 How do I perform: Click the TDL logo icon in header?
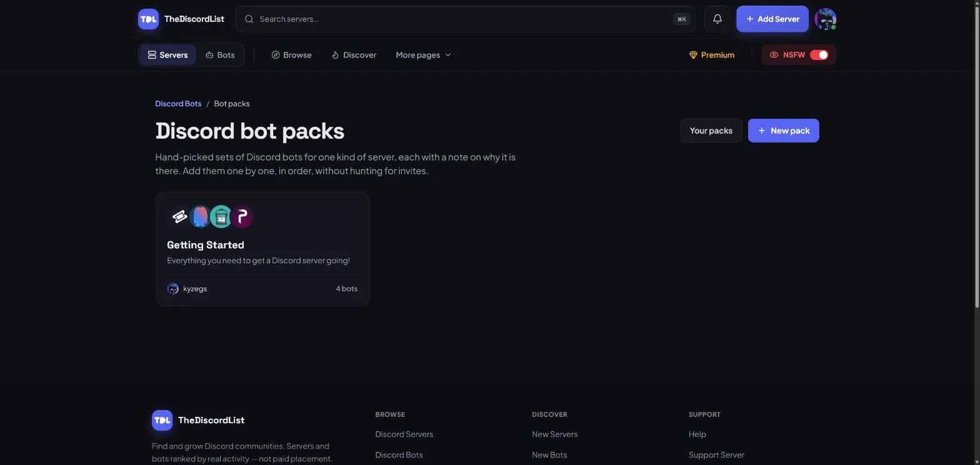tap(148, 19)
